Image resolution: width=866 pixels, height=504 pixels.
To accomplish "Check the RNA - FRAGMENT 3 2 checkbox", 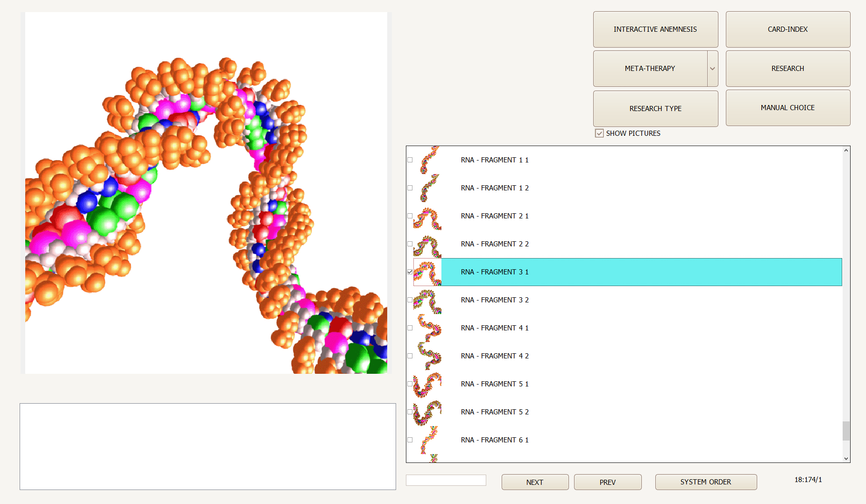I will 410,300.
